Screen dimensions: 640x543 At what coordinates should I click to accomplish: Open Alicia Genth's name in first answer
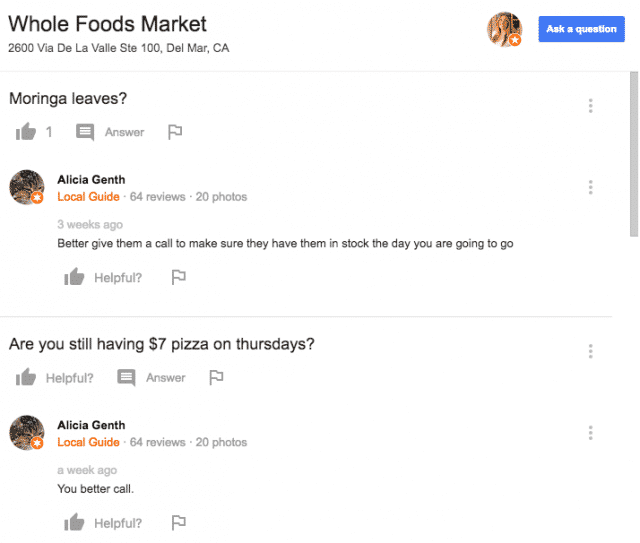coord(91,180)
